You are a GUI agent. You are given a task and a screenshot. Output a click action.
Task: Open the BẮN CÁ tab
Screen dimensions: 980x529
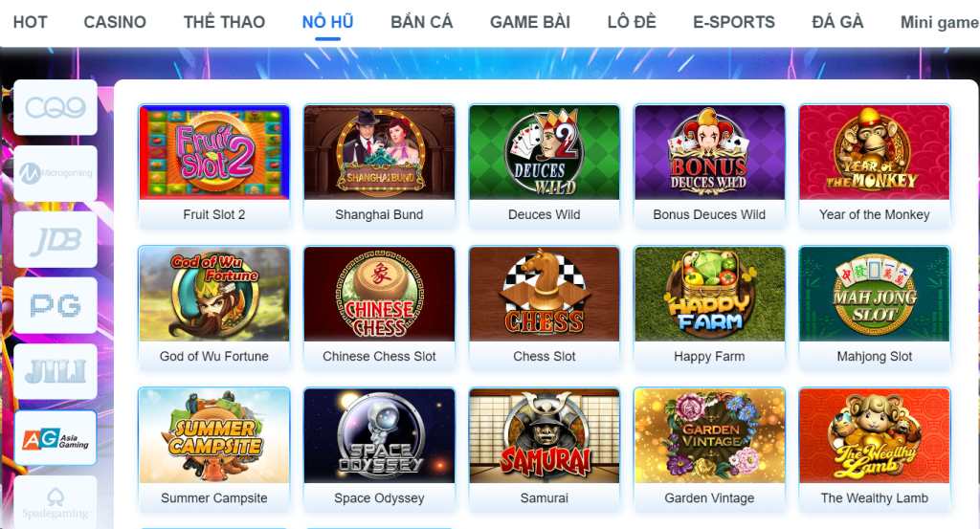click(x=422, y=23)
